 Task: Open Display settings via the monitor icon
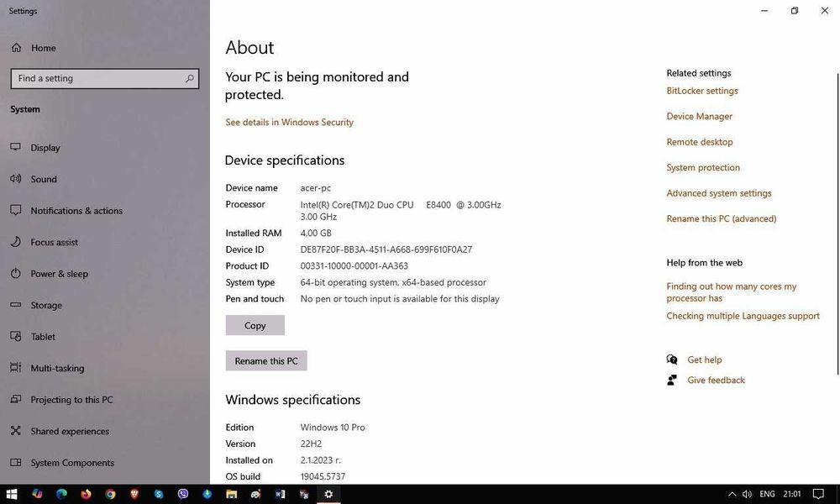[16, 147]
